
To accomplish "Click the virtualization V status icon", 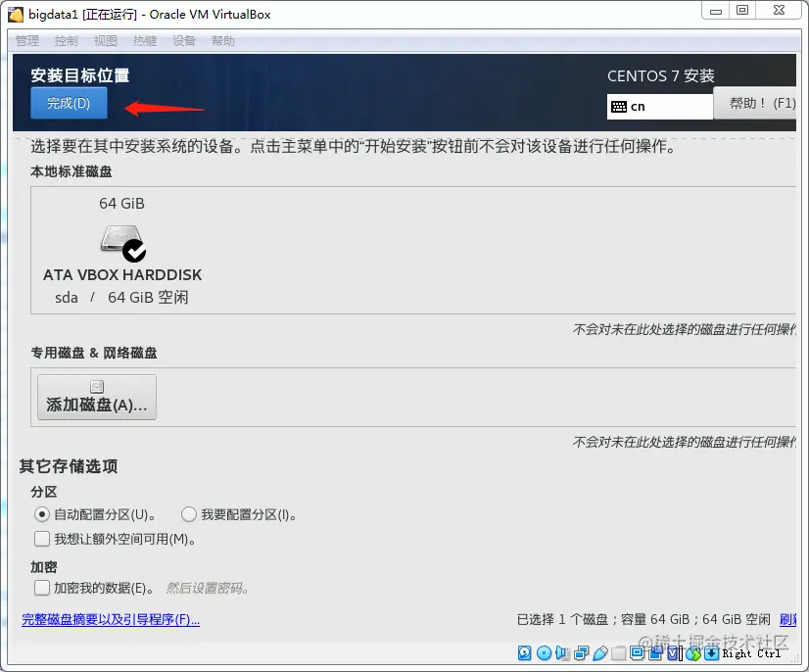I will point(673,653).
